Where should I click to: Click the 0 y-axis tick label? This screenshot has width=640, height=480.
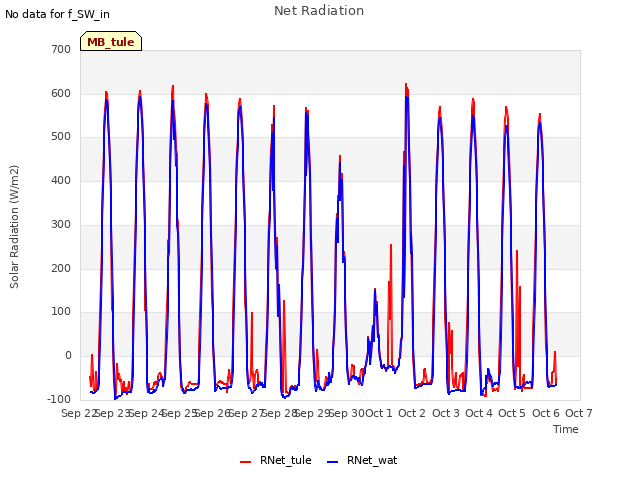68,356
